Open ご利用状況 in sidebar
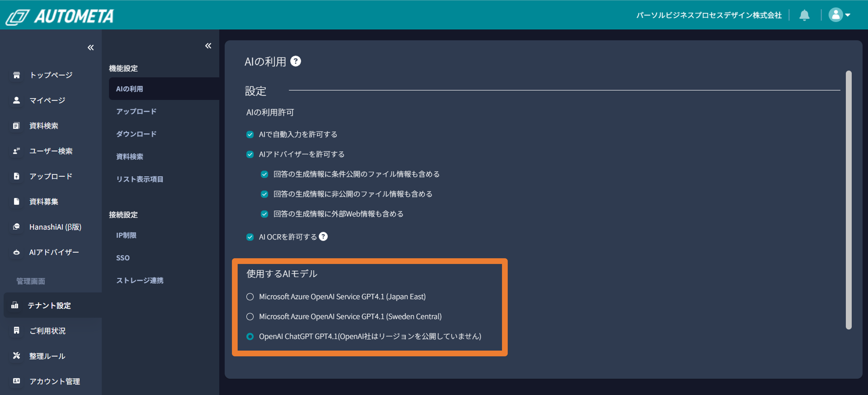This screenshot has width=868, height=395. pos(47,331)
